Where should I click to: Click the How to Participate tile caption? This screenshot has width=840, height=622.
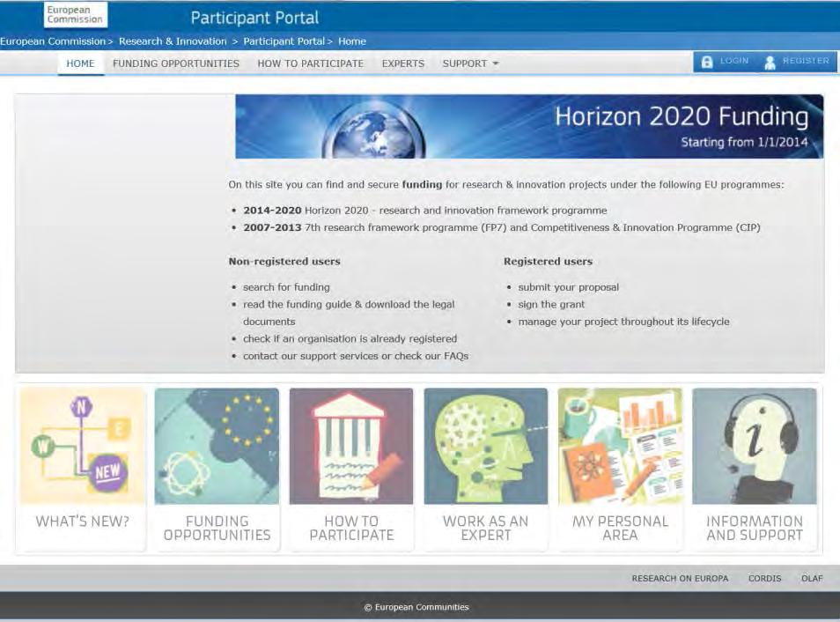351,528
